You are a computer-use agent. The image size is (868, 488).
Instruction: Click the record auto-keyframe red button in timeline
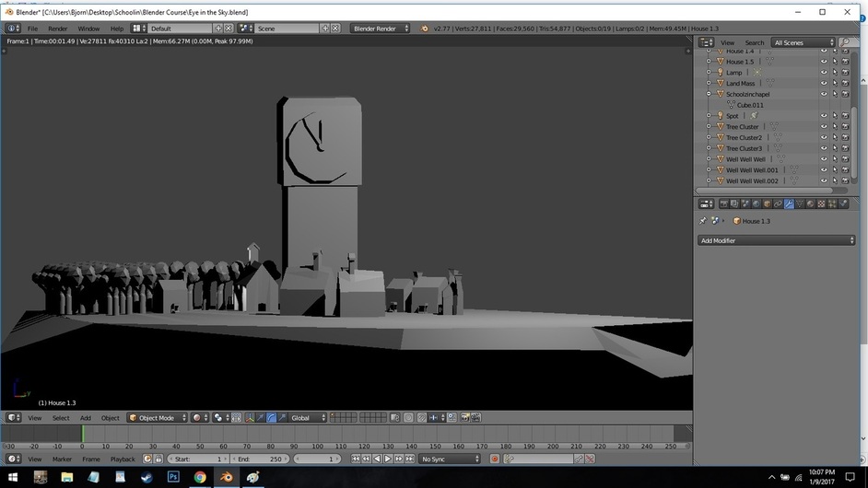point(494,459)
